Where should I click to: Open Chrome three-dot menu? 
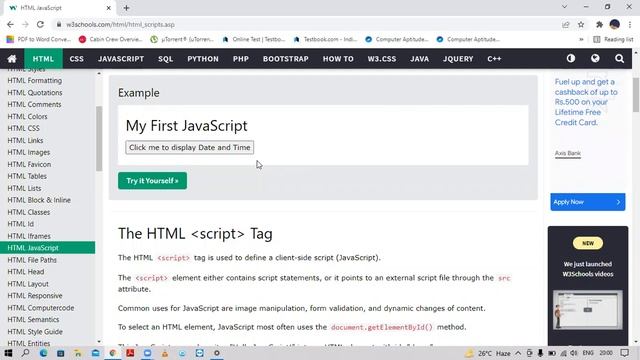pyautogui.click(x=630, y=24)
